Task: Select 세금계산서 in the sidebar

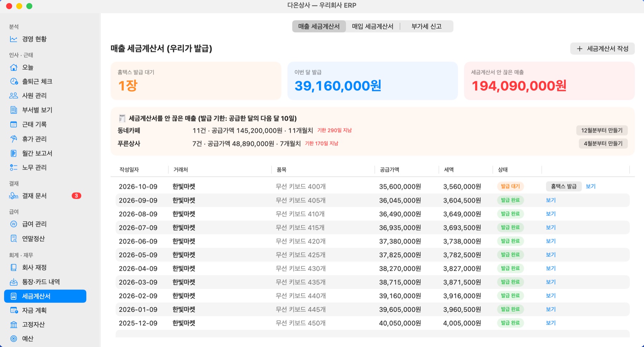Action: tap(45, 296)
